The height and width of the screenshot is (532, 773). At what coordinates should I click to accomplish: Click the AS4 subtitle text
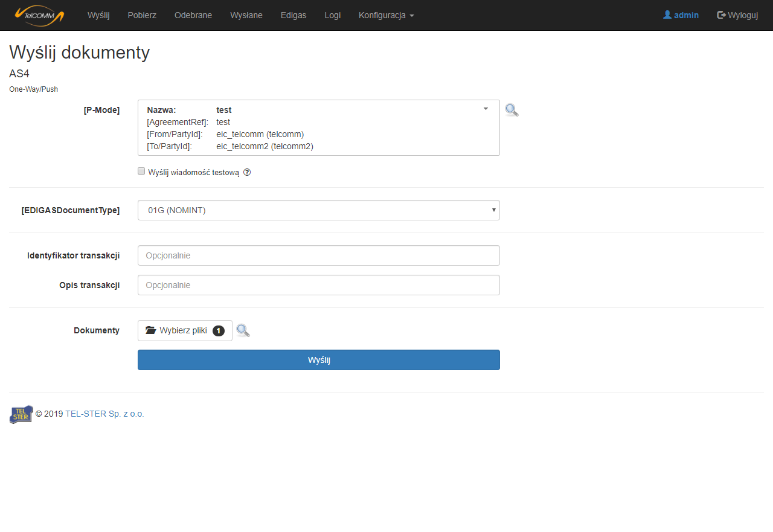[x=19, y=74]
